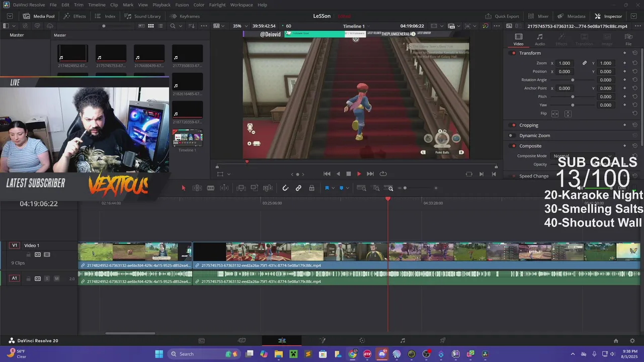Open the Workspace menu

[x=242, y=5]
